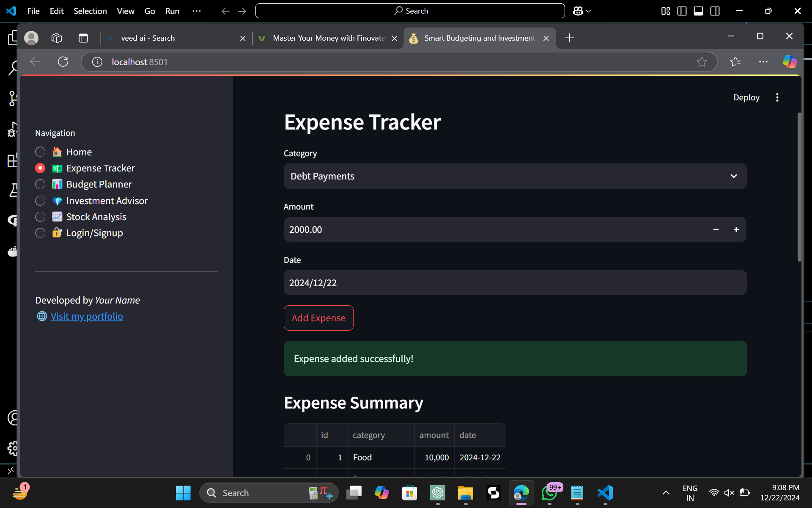Click the Add Expense button
Viewport: 812px width, 508px height.
pyautogui.click(x=318, y=318)
